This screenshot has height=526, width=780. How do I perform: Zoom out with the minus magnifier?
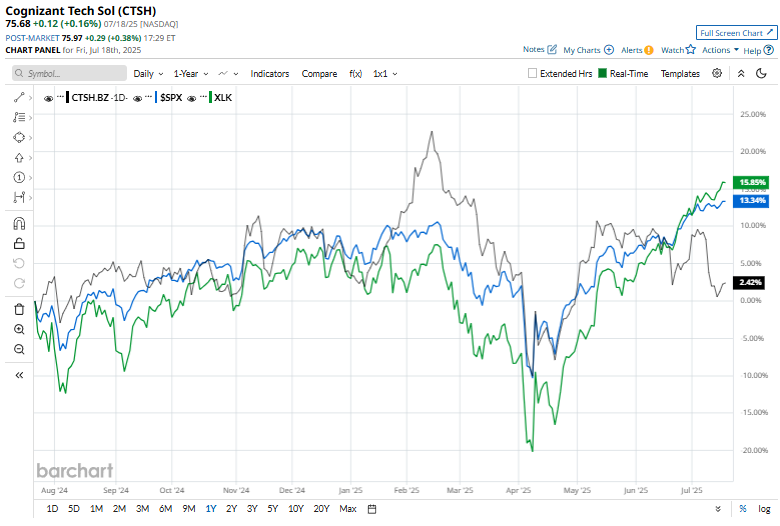[19, 349]
